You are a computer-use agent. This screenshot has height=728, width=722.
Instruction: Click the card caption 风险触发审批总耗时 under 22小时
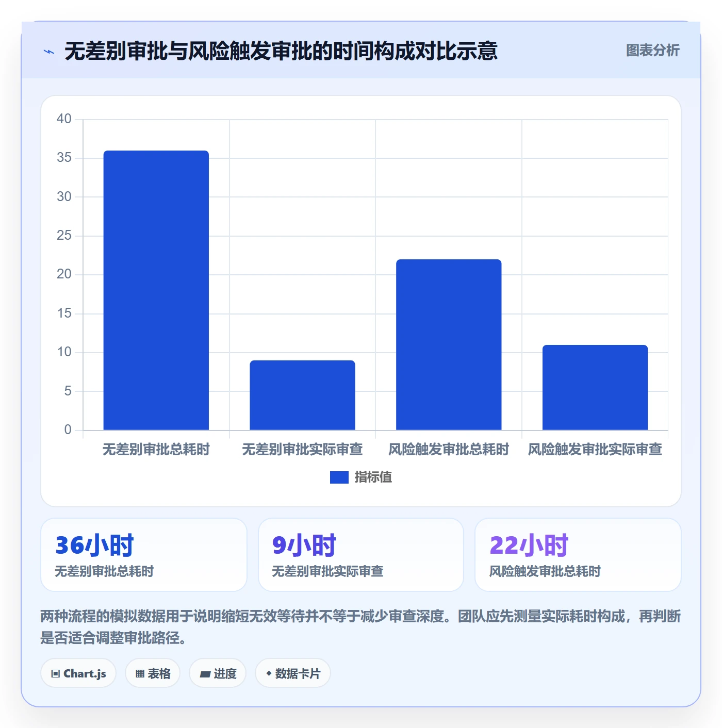[545, 571]
